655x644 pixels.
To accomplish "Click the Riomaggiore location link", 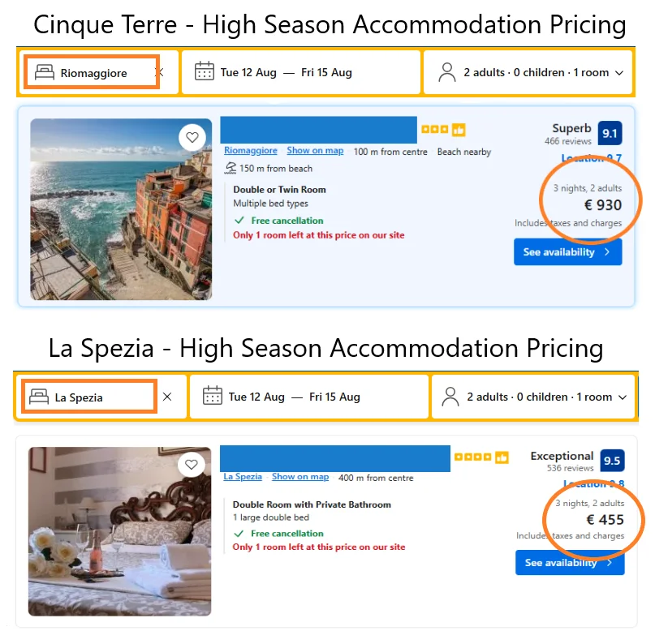I will [x=250, y=151].
